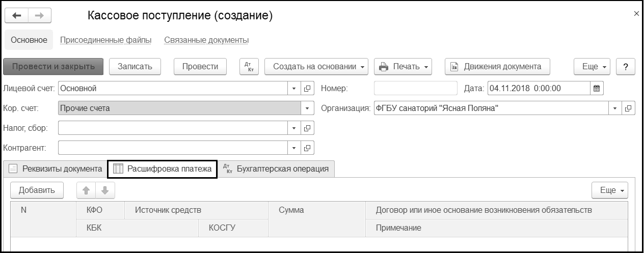
Task: Move the row down with arrow icon
Action: pyautogui.click(x=104, y=190)
